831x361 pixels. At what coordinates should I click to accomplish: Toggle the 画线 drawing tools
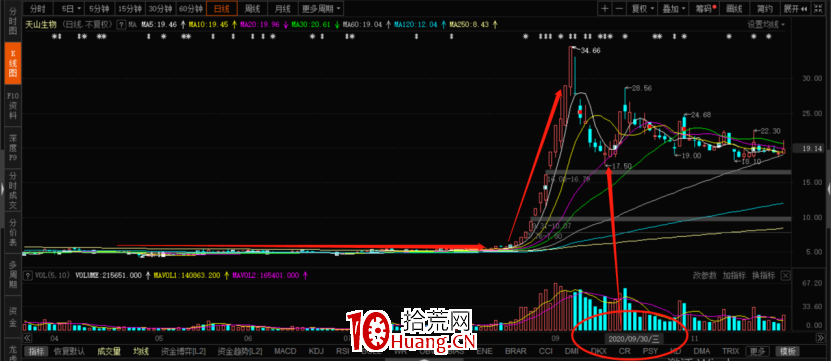point(734,8)
